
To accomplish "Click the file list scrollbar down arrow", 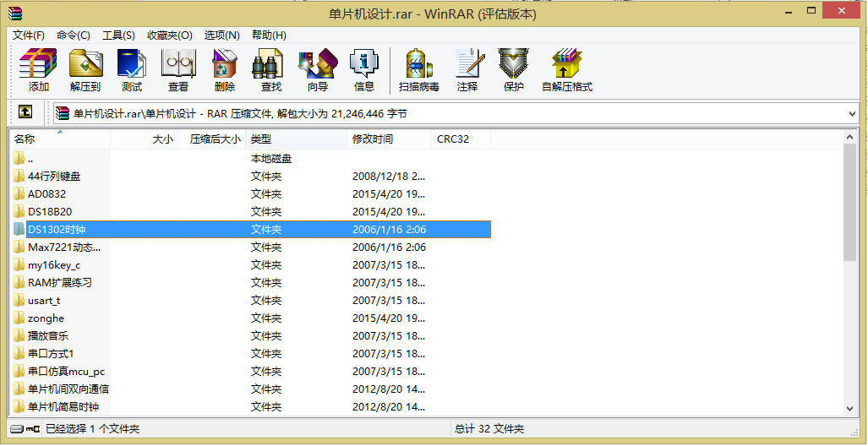I will [849, 408].
